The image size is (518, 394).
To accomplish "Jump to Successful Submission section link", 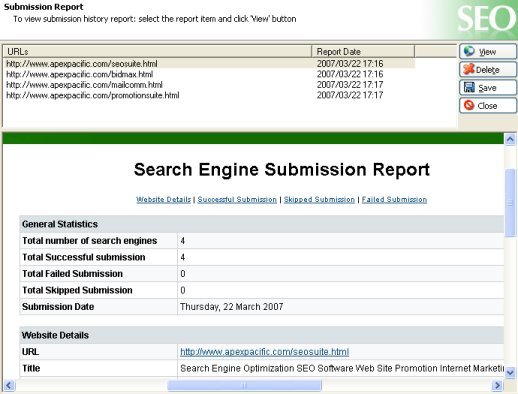I will [x=237, y=199].
